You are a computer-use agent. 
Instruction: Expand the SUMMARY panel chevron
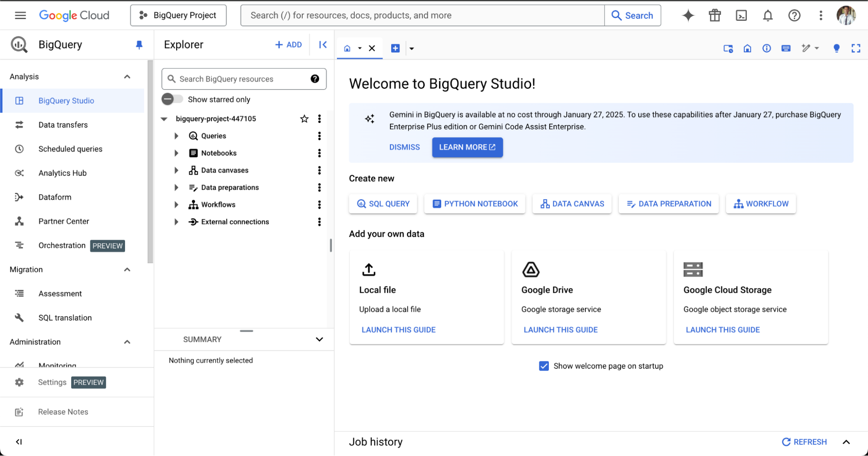319,339
